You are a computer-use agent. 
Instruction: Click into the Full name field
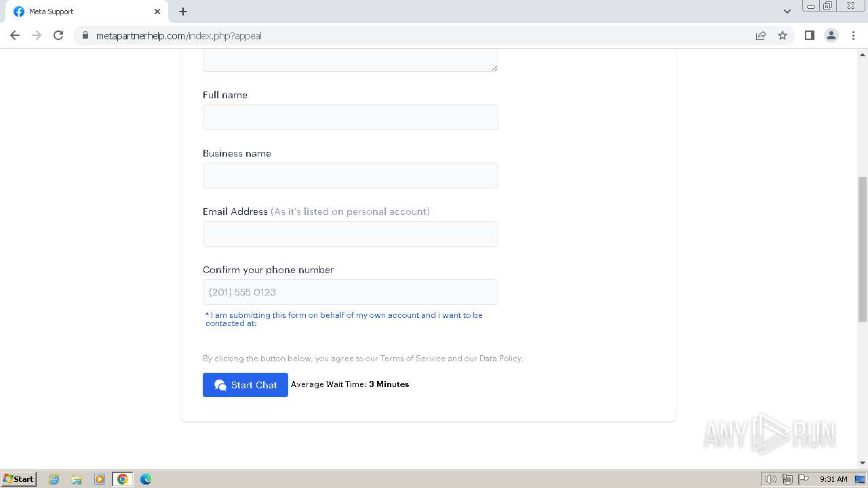(x=350, y=117)
